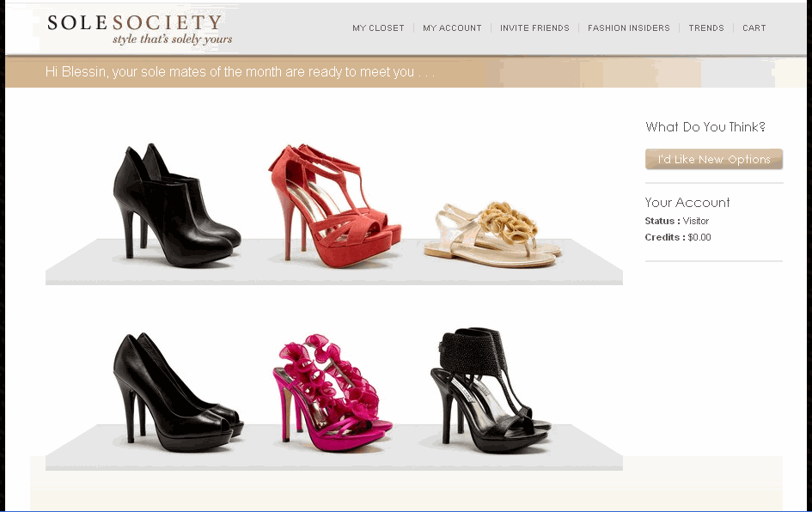This screenshot has height=512, width=812.
Task: View the shopping Cart
Action: click(754, 28)
